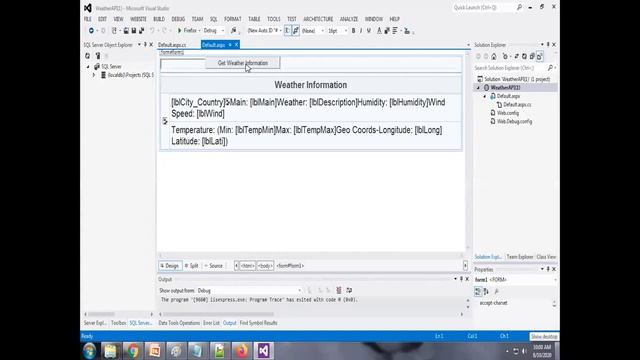Image resolution: width=640 pixels, height=360 pixels.
Task: Switch to the Team Explorer tab
Action: pyautogui.click(x=520, y=257)
